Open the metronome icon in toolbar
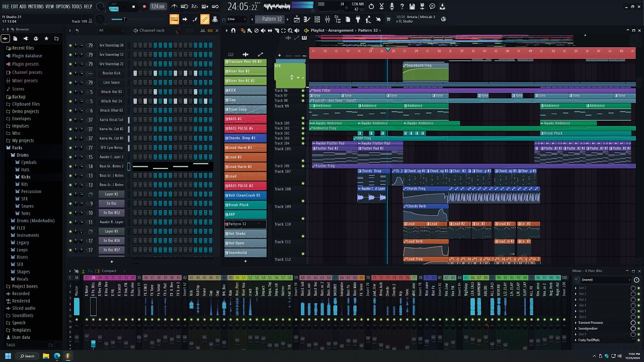This screenshot has width=644, height=362. 174,7
